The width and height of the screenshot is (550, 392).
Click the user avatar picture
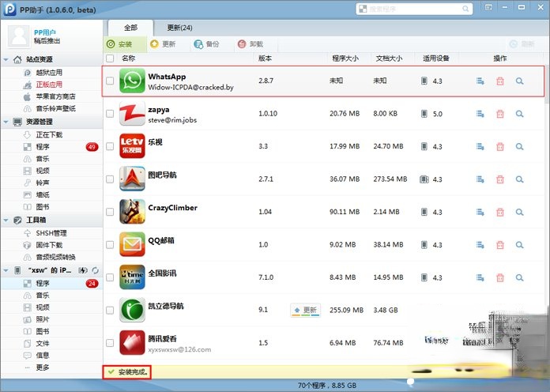click(19, 36)
